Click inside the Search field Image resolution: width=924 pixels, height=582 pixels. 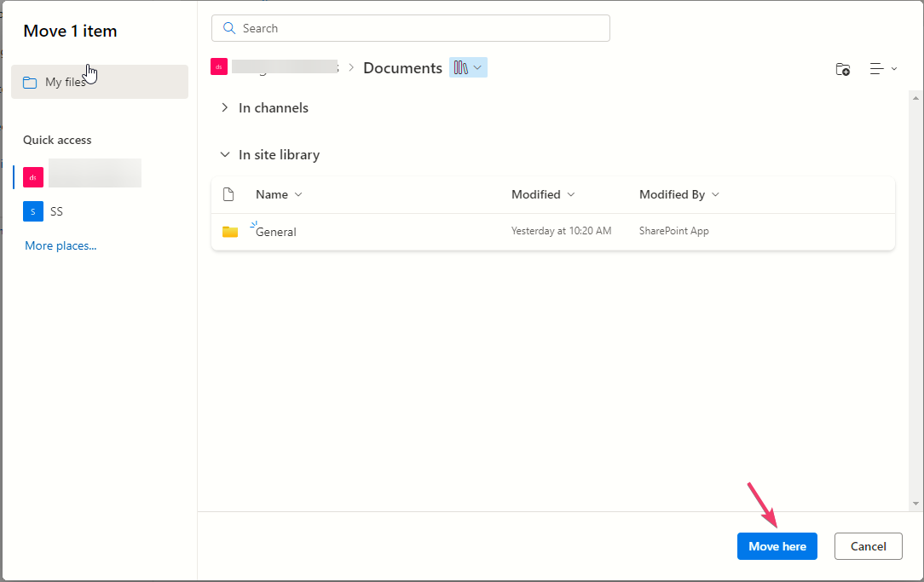pos(418,28)
